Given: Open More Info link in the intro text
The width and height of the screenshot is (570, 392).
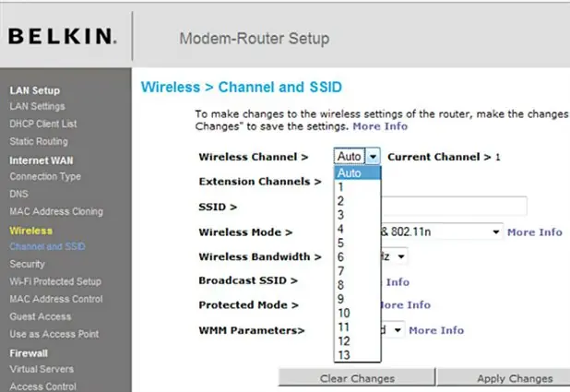Looking at the screenshot, I should point(380,126).
